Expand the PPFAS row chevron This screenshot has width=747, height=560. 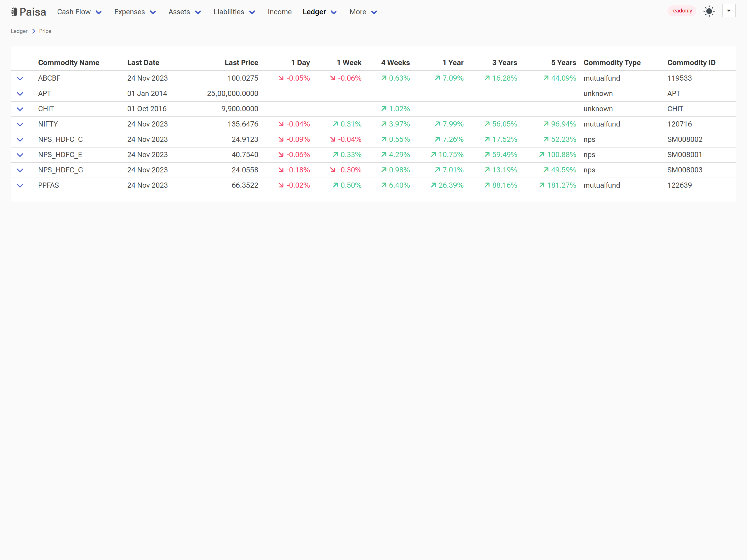(x=20, y=185)
